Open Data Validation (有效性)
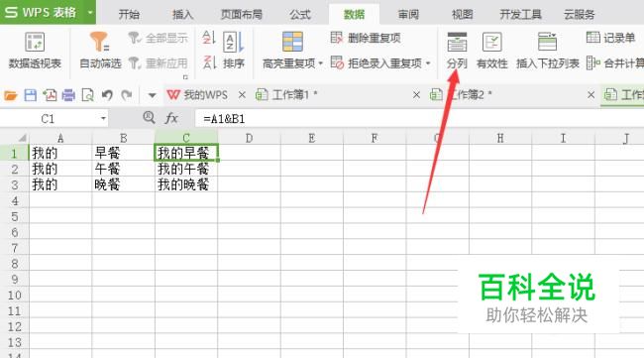The width and height of the screenshot is (644, 358). pyautogui.click(x=491, y=51)
